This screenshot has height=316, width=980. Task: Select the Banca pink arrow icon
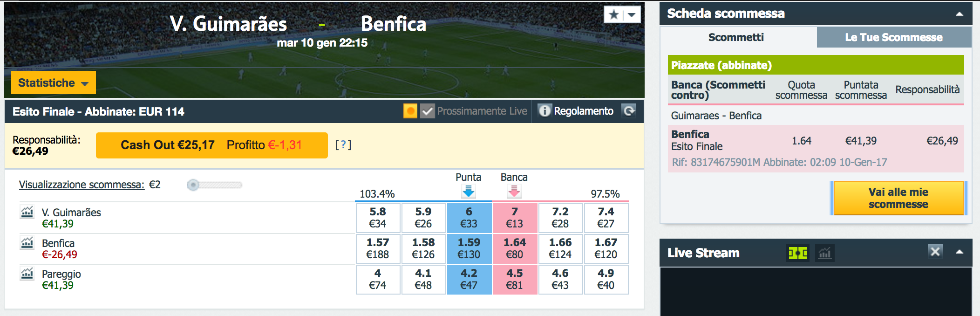(514, 191)
